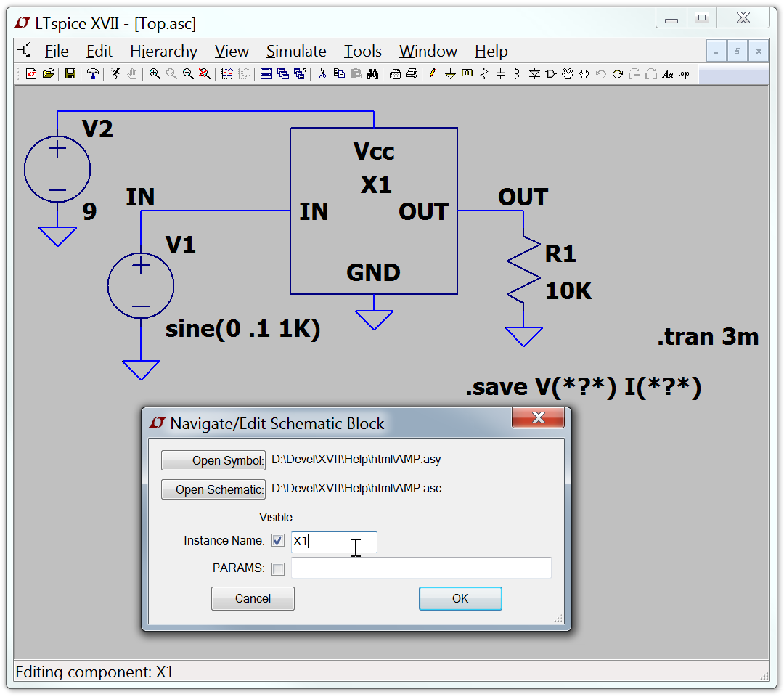Choose the Diode tool in toolbar
784x697 pixels.
[x=534, y=73]
